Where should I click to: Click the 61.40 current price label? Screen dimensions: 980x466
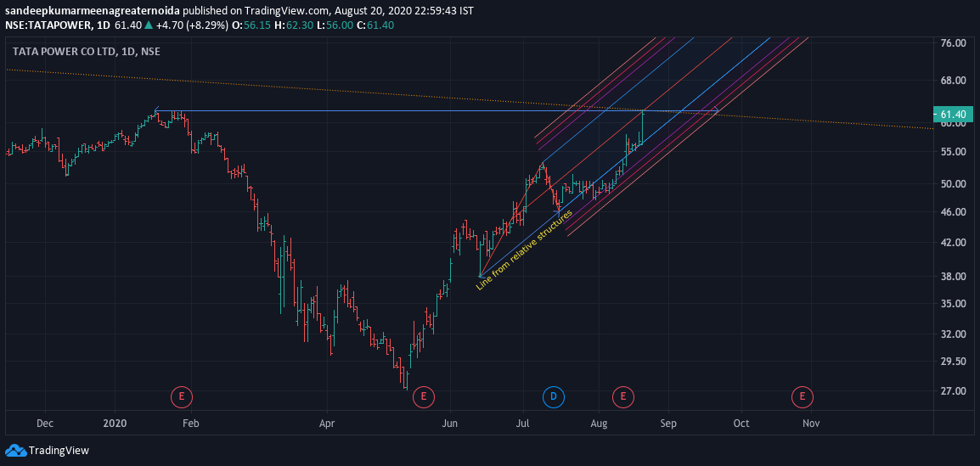(953, 115)
